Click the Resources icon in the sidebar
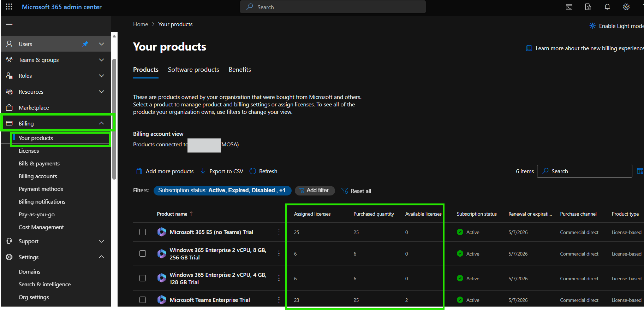 click(x=10, y=92)
